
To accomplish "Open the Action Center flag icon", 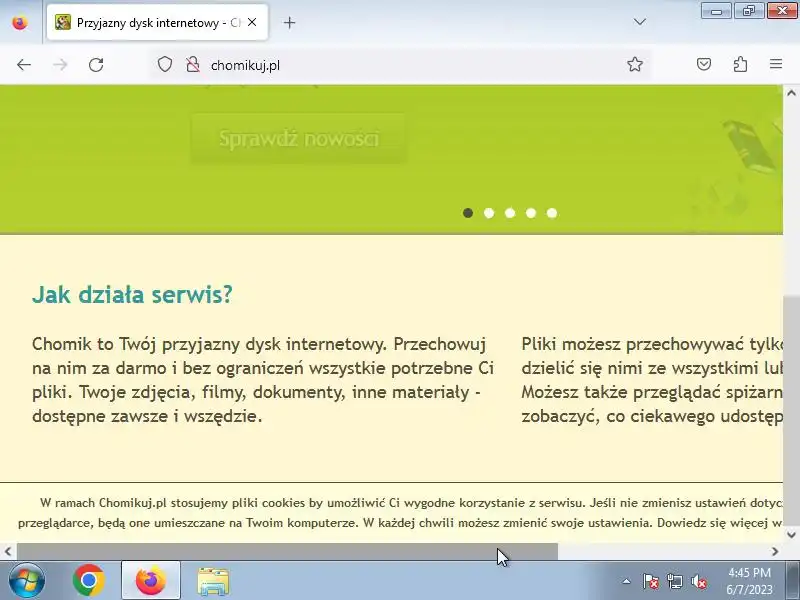I will point(651,581).
